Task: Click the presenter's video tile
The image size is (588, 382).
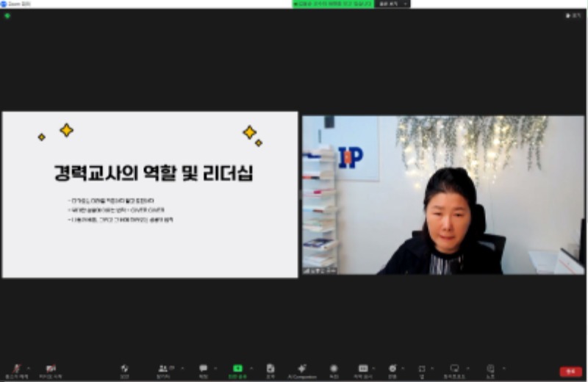Action: click(x=443, y=195)
